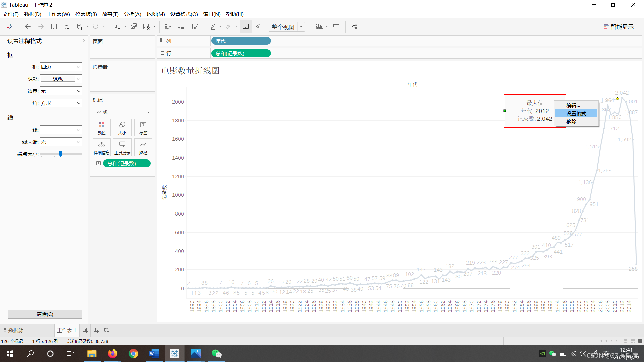Toggle show mark labels button
Image resolution: width=644 pixels, height=362 pixels.
pyautogui.click(x=246, y=27)
